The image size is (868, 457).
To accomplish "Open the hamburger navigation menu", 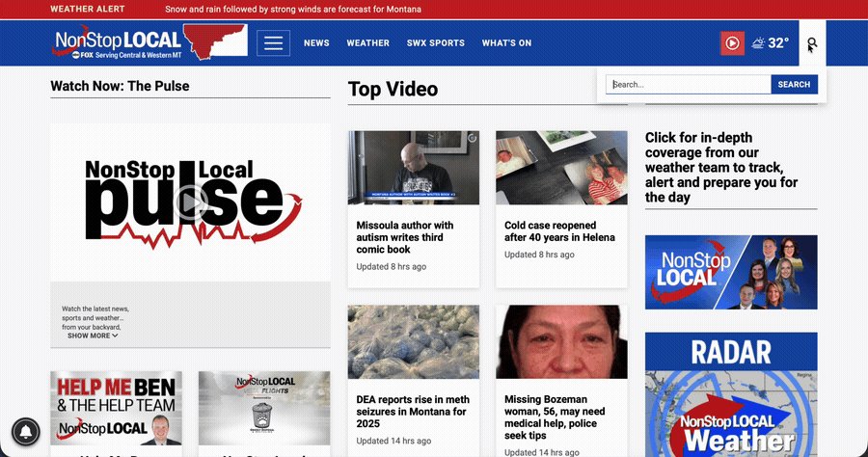I will click(x=273, y=43).
